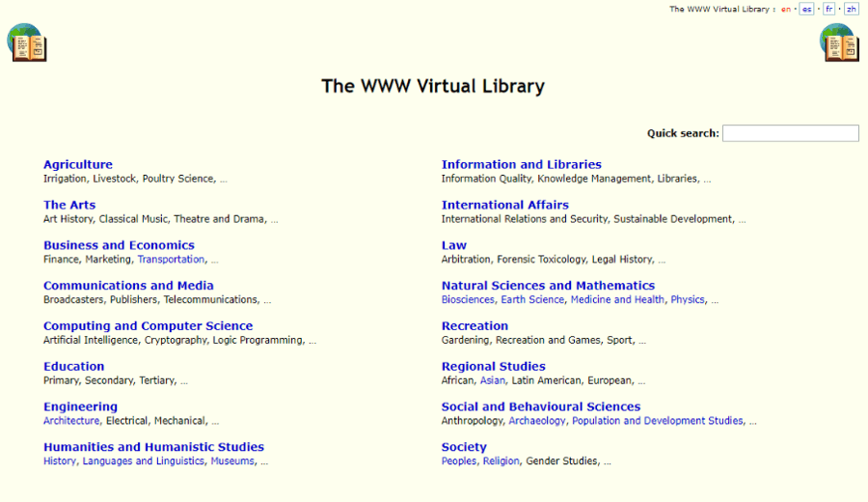Click 'Artificial Intelligence, Cryptography' description text

click(x=124, y=340)
